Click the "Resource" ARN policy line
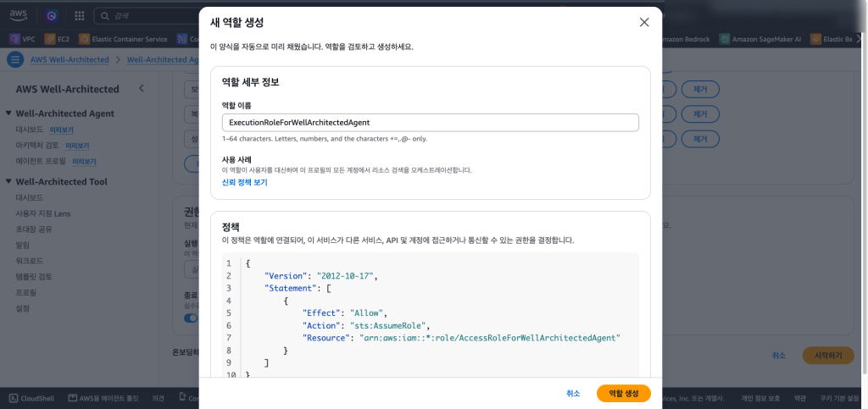Image resolution: width=868 pixels, height=409 pixels. click(x=461, y=338)
